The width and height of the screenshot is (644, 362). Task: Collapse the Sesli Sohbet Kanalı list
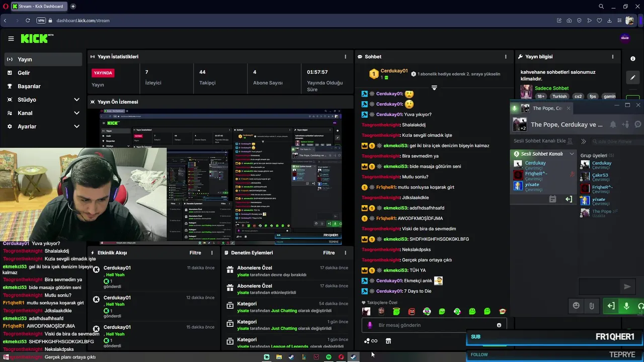(572, 154)
